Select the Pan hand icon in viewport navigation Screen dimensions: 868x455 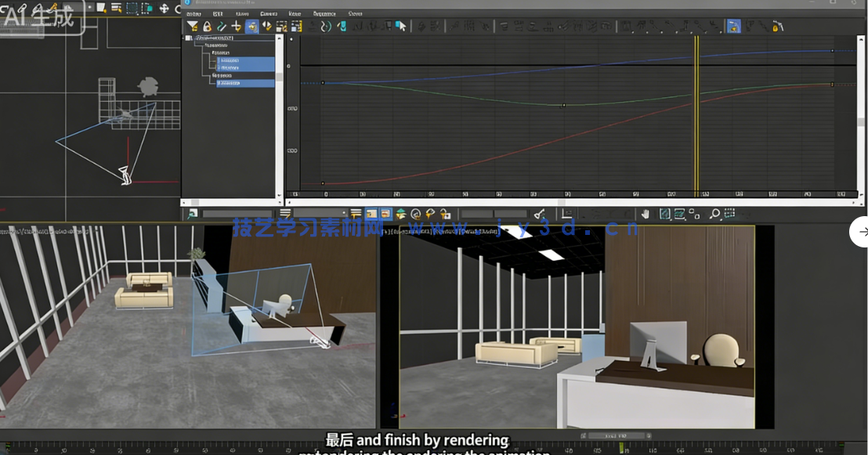tap(646, 212)
